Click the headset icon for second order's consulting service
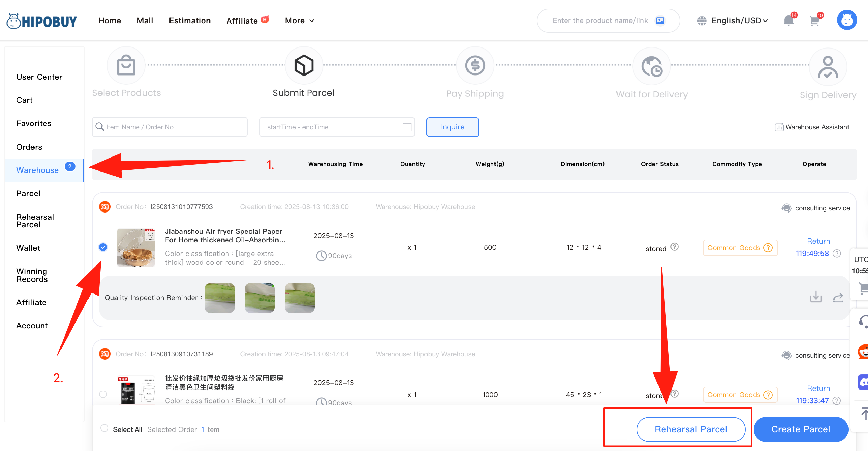The height and width of the screenshot is (451, 868). tap(786, 355)
